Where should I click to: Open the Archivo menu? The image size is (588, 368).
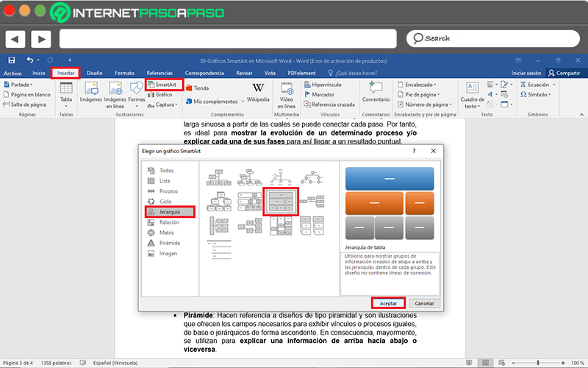pyautogui.click(x=12, y=73)
